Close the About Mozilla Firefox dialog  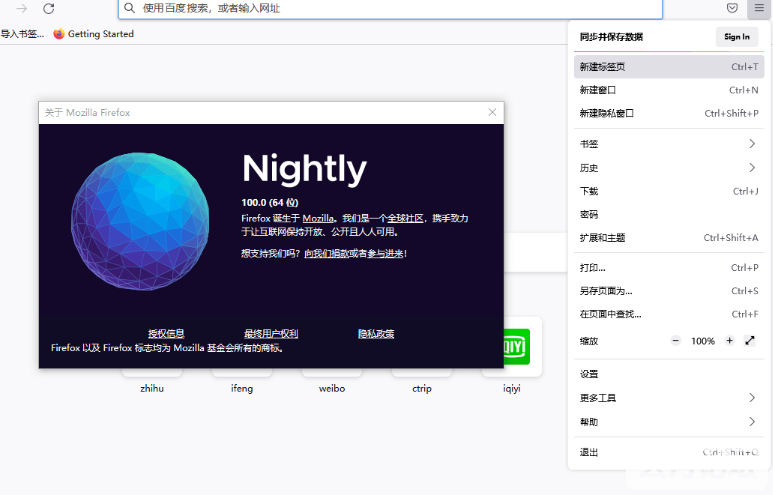pyautogui.click(x=492, y=112)
